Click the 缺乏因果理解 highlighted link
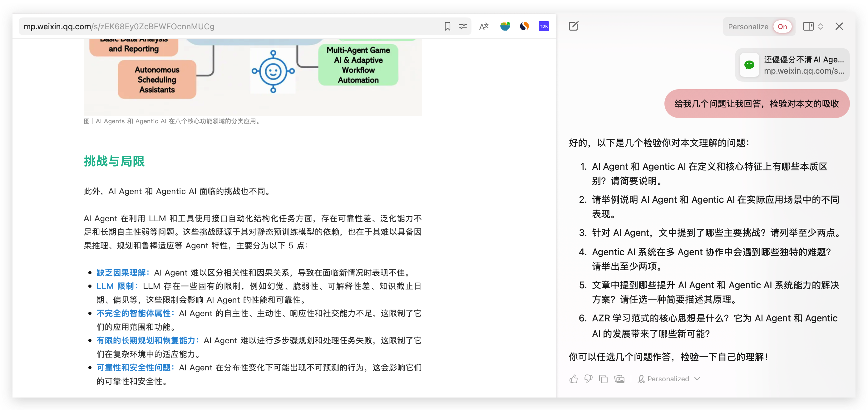Screen dimensions: 868x410 point(121,272)
